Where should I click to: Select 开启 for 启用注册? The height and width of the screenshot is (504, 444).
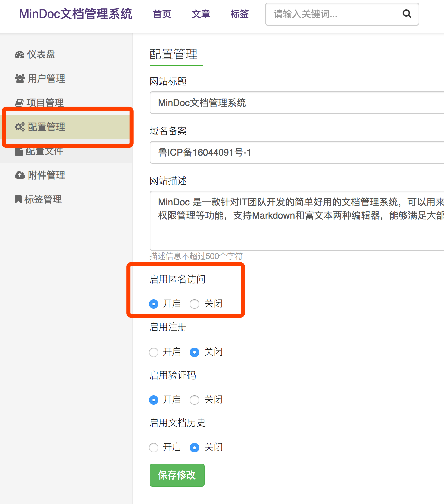pos(154,352)
